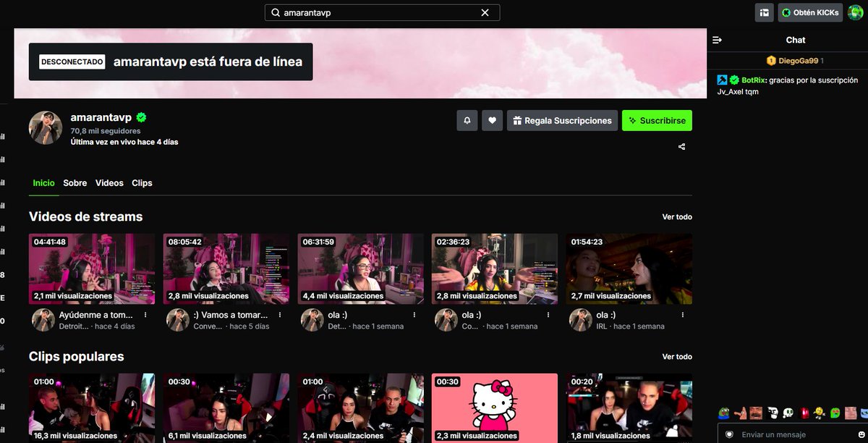Click avatar beside Ayúdenme a tom... video
Image resolution: width=868 pixels, height=443 pixels.
[43, 320]
